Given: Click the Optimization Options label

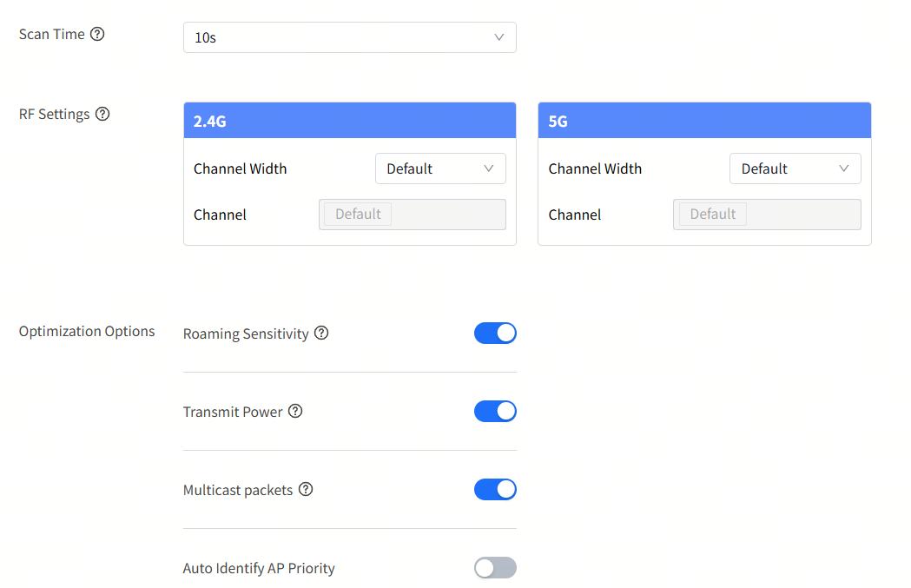Looking at the screenshot, I should [87, 332].
